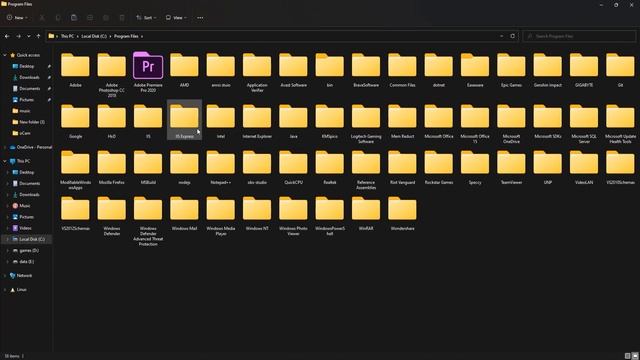Click This PC in the address breadcrumb
This screenshot has width=640, height=360.
click(67, 36)
